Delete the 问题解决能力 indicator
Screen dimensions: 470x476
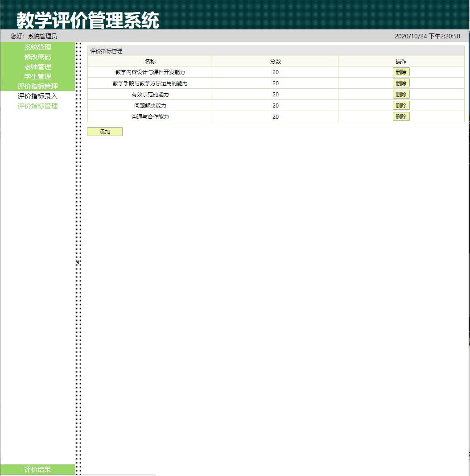pyautogui.click(x=400, y=105)
